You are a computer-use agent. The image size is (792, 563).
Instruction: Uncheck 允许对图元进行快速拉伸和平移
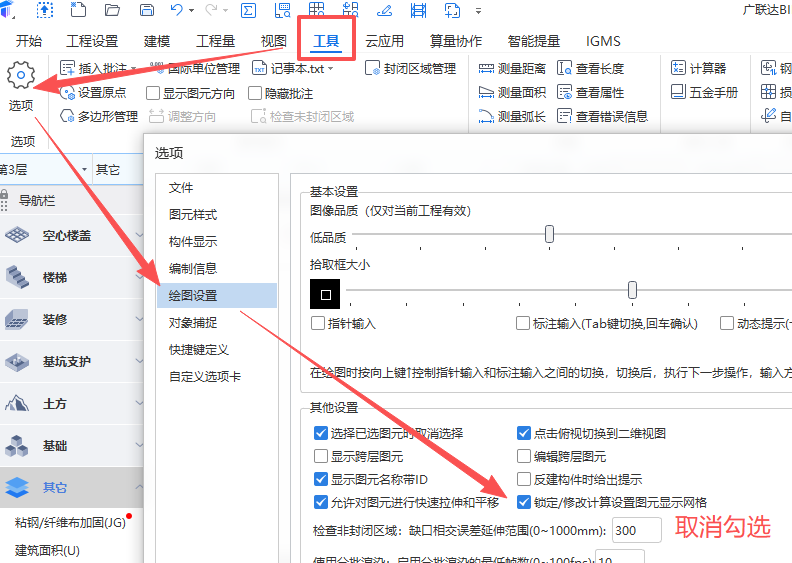coord(321,502)
